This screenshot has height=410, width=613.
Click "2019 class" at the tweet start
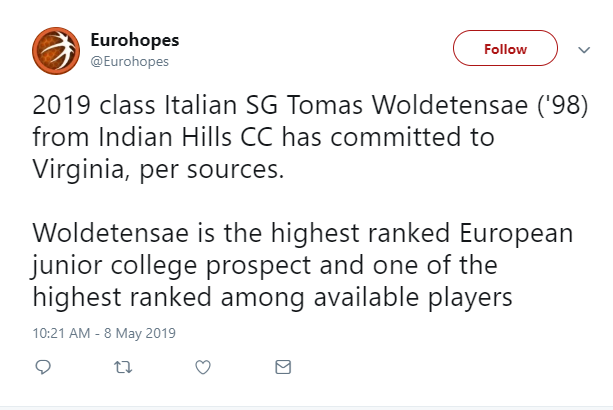(85, 105)
